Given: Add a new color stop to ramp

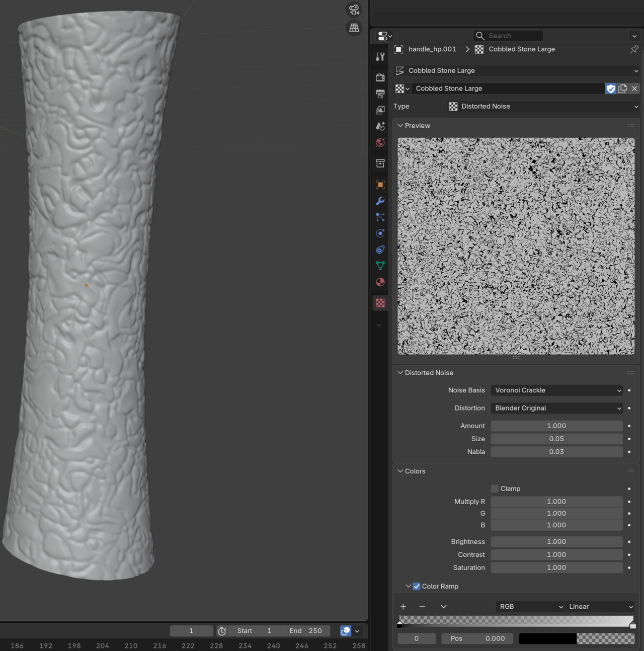Looking at the screenshot, I should [x=403, y=607].
